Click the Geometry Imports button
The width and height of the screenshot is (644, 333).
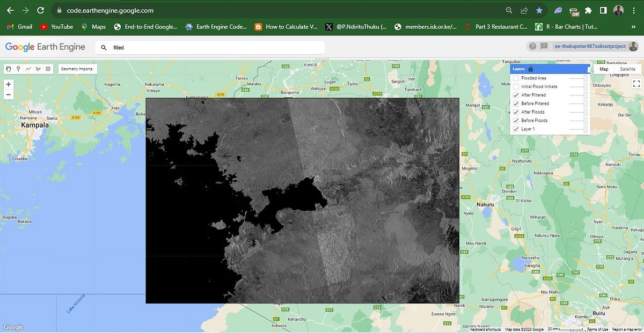[x=78, y=69]
